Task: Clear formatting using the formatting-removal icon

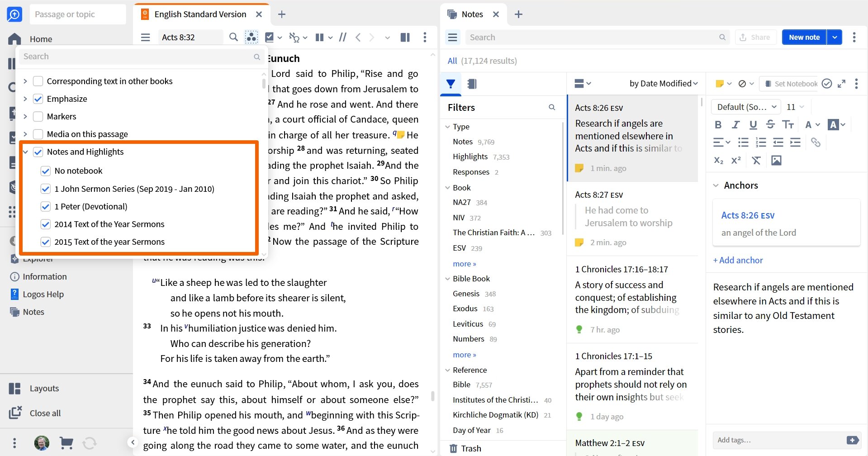Action: click(756, 160)
